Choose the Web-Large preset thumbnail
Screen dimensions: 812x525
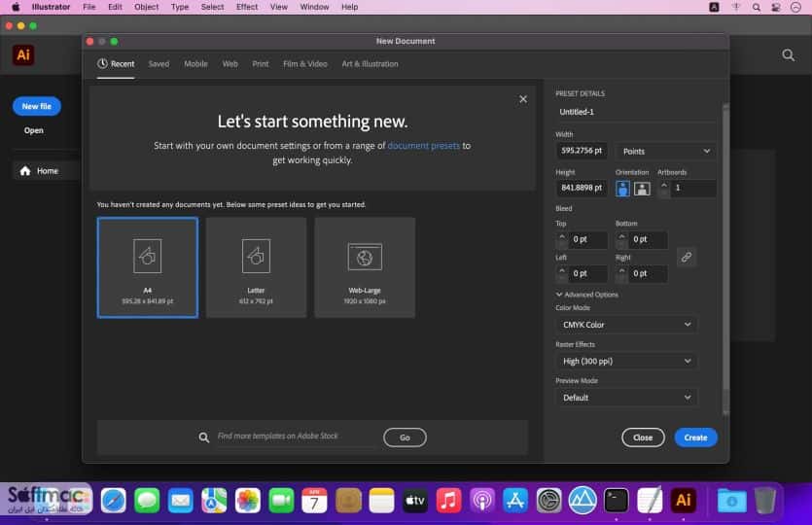(x=365, y=267)
